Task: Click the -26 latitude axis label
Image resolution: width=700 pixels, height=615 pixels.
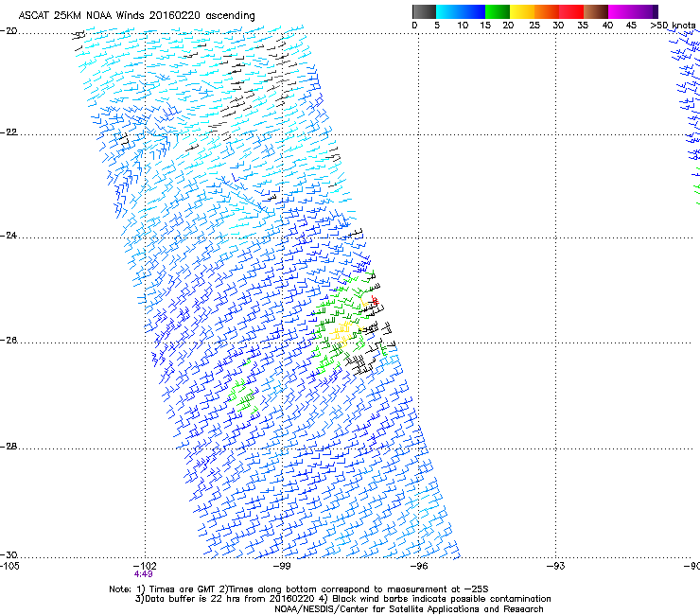Action: click(9, 341)
